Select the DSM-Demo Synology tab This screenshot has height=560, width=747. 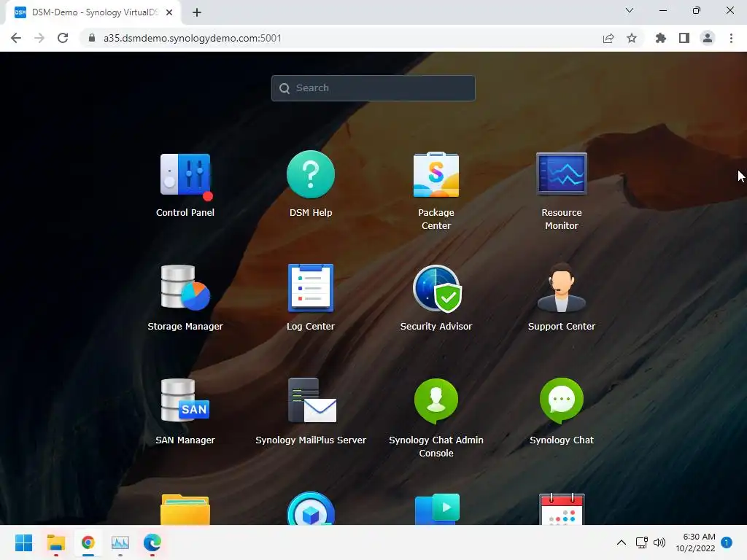(x=93, y=12)
